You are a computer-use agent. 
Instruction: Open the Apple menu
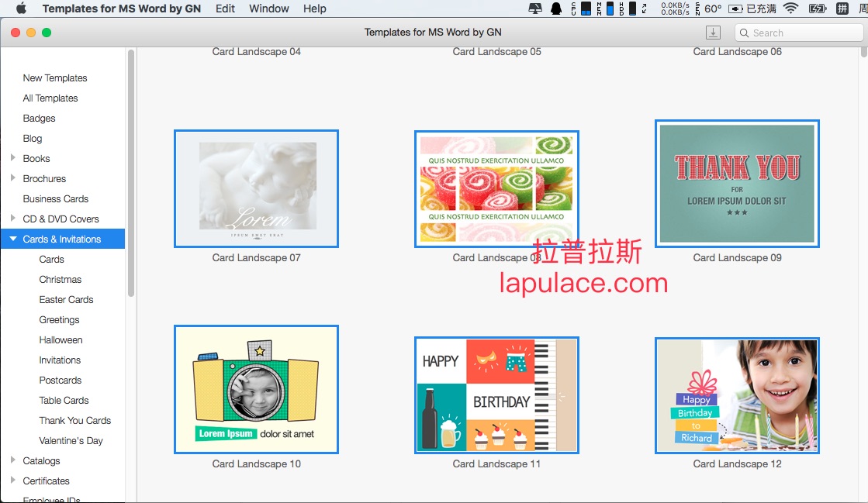[21, 9]
